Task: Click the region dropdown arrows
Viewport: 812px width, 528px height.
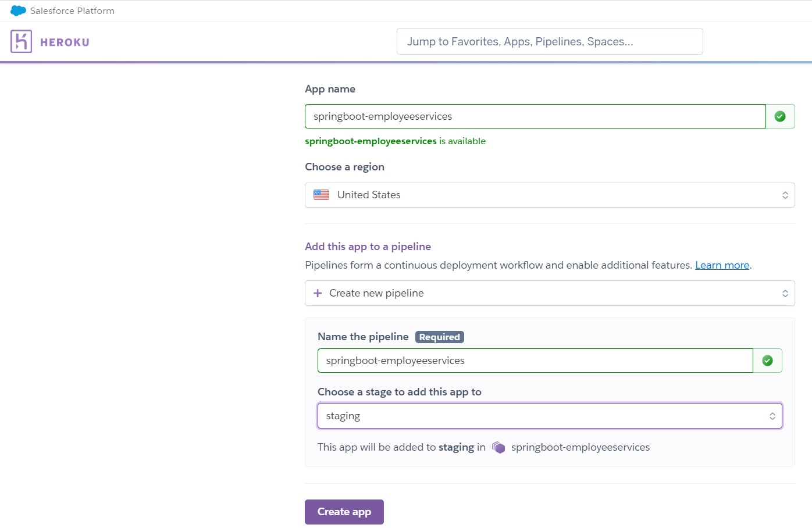Action: coord(785,195)
